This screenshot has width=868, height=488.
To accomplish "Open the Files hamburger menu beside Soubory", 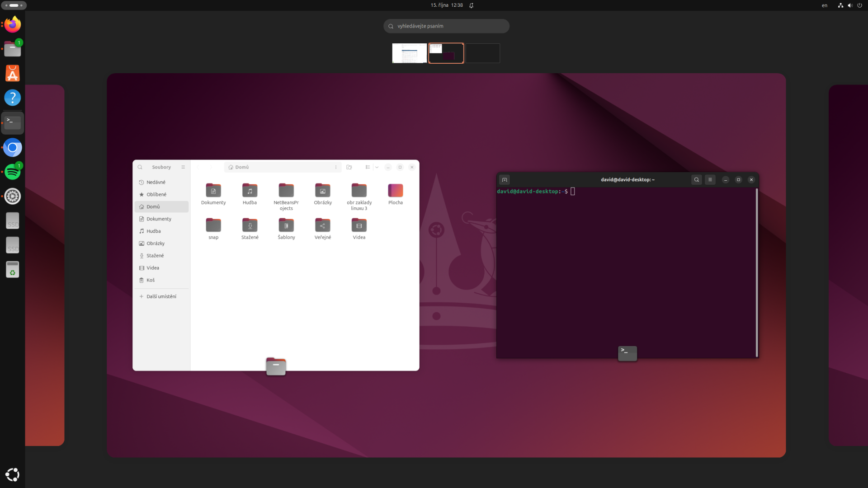I will coord(183,167).
